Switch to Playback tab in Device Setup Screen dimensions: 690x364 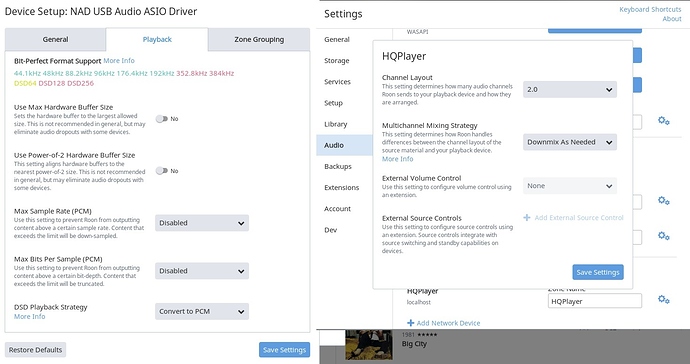click(x=157, y=40)
